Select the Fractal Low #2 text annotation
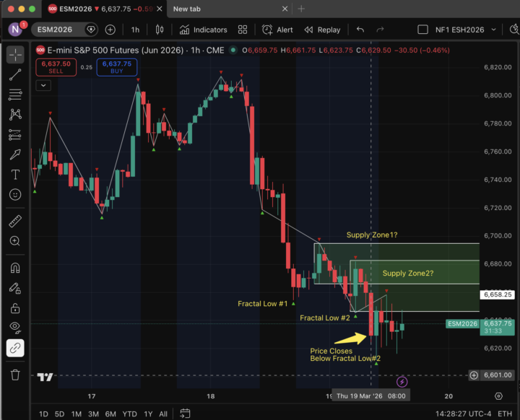 pyautogui.click(x=325, y=318)
